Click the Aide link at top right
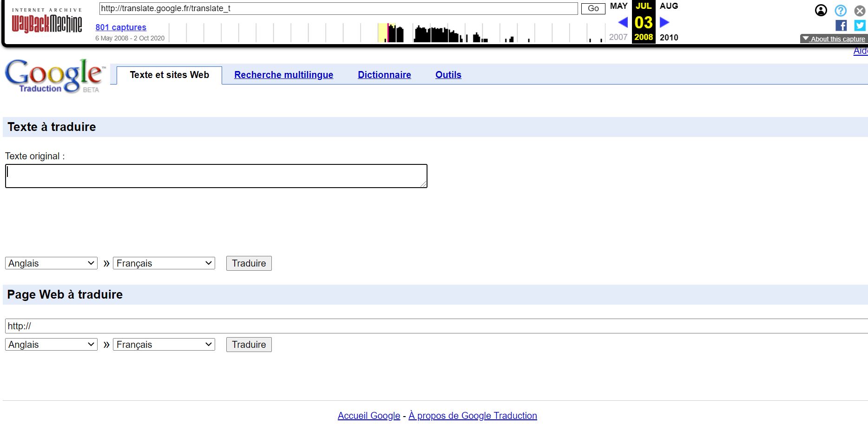This screenshot has width=868, height=424. (861, 51)
